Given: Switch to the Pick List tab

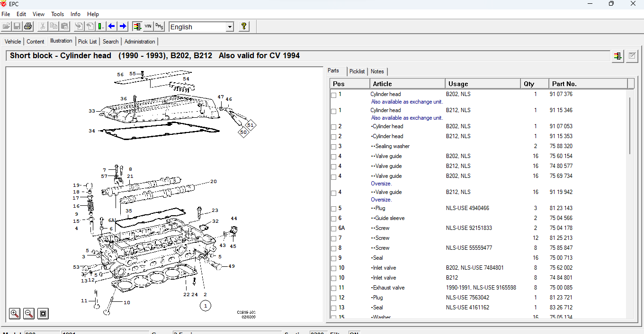Looking at the screenshot, I should 88,42.
